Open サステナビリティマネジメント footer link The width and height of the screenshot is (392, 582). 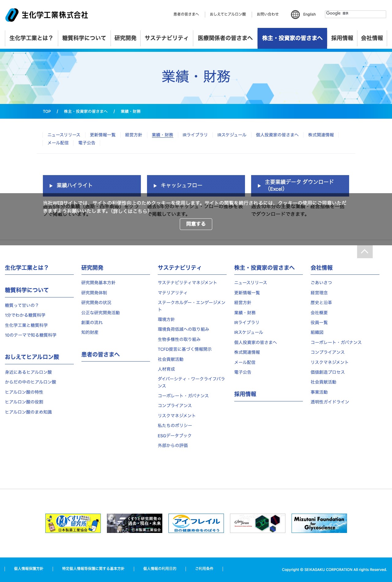(x=187, y=283)
